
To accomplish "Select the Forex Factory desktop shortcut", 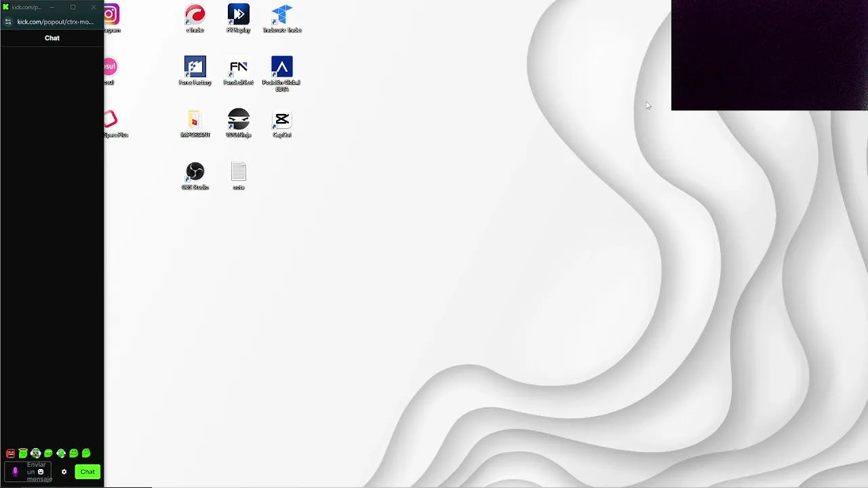I will [x=195, y=71].
